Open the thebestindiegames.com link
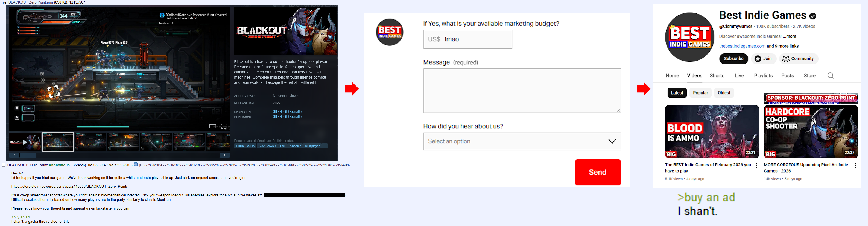Image resolution: width=868 pixels, height=226 pixels. coord(742,46)
